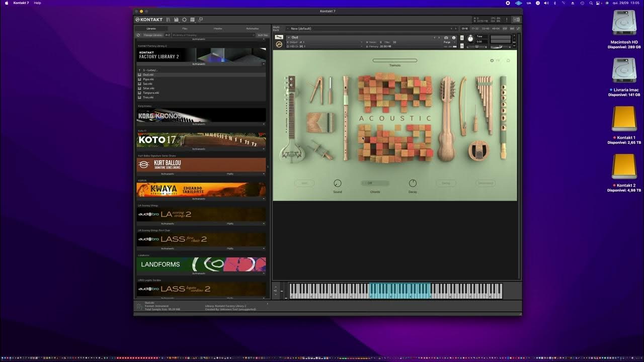Screen dimensions: 644x362
Task: Open the Acoustic panel settings gear
Action: click(x=508, y=60)
